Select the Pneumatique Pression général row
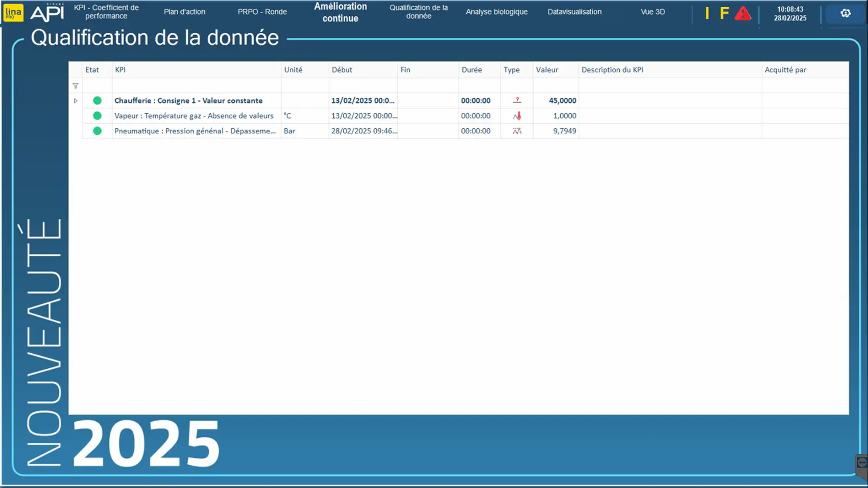 tap(195, 131)
